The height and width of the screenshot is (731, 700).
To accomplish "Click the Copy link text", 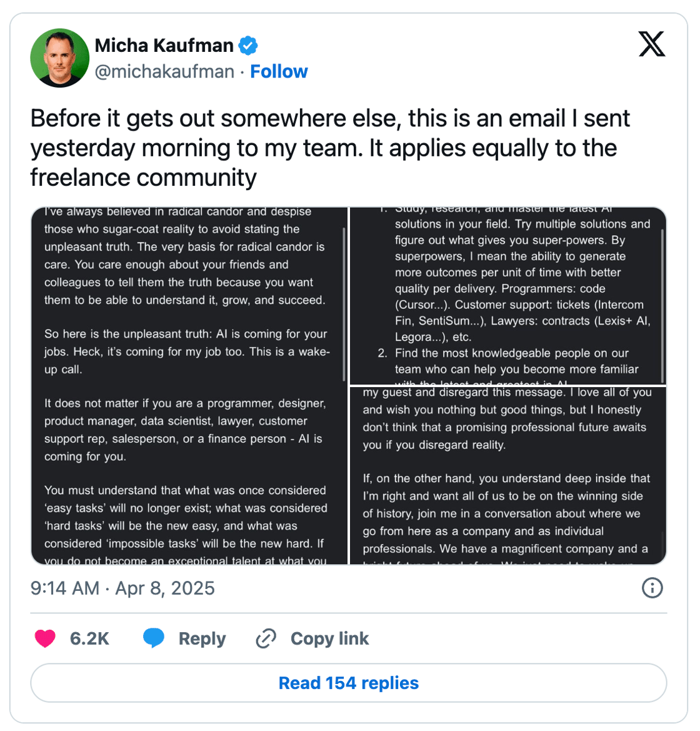I will (x=329, y=638).
